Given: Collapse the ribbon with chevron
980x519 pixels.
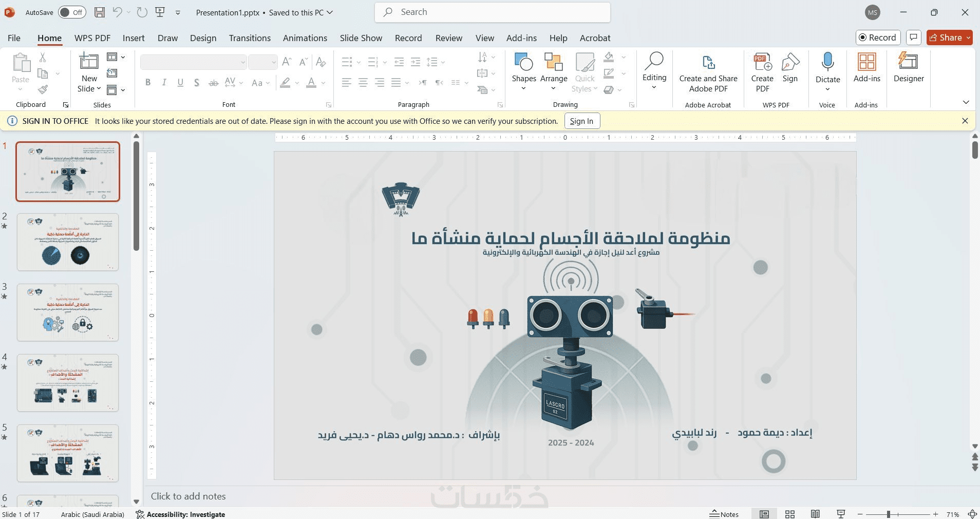Looking at the screenshot, I should pos(966,102).
